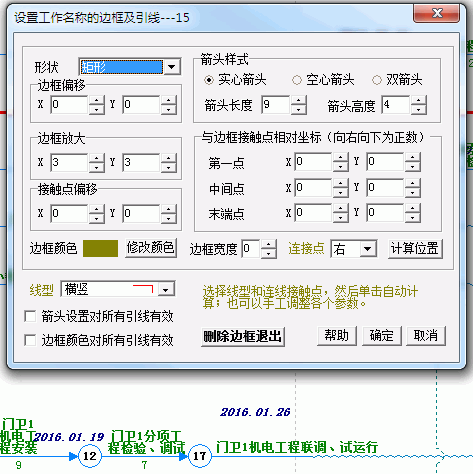The height and width of the screenshot is (474, 473).
Task: Click the 门卫1机电工程联调、试运行 task label
Action: [297, 447]
